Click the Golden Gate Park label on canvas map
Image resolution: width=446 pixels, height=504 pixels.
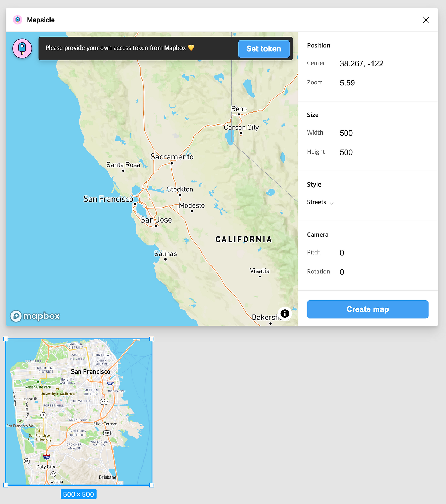click(x=38, y=387)
